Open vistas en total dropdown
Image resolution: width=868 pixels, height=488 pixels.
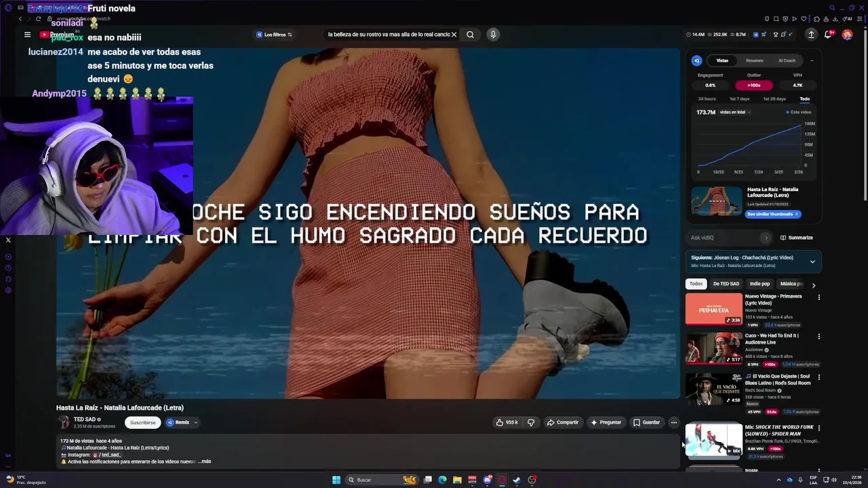(x=735, y=112)
